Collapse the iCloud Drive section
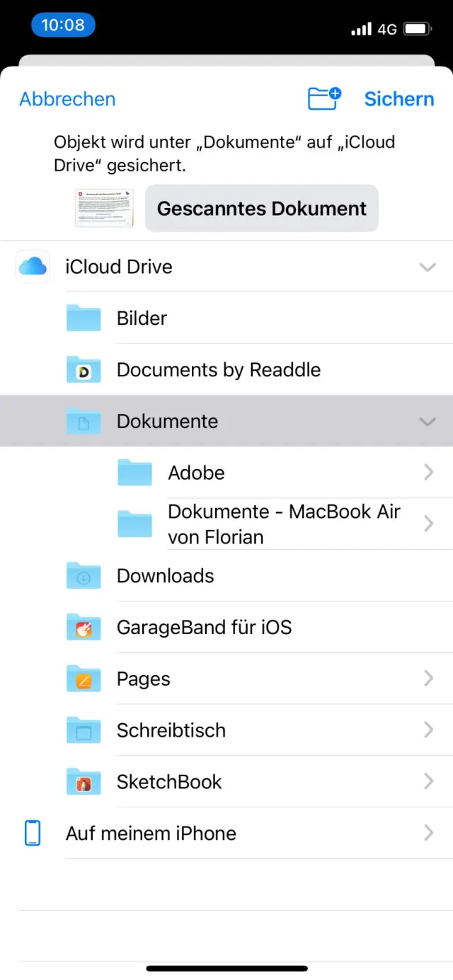Image resolution: width=453 pixels, height=980 pixels. point(428,267)
